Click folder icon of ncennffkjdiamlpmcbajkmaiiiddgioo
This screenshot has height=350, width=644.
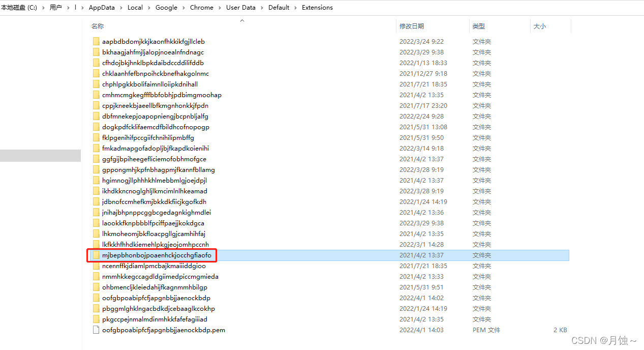click(x=96, y=266)
